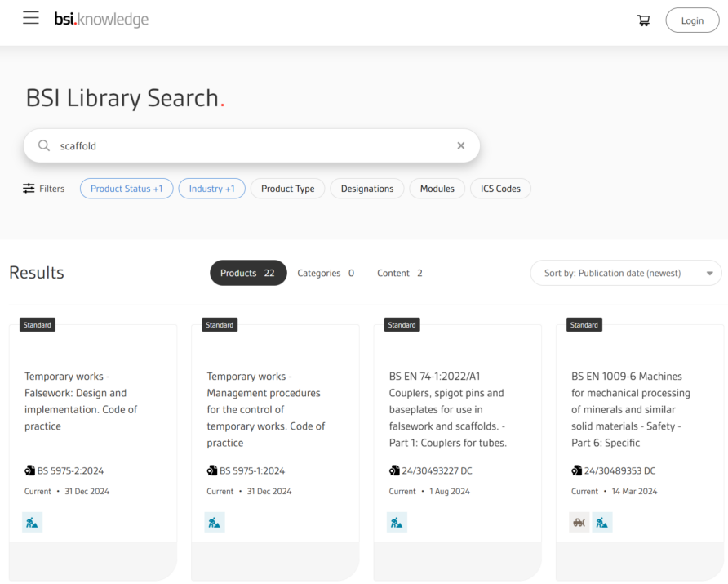Click Standard badge on BS 5975-2:2024 card

coord(38,325)
